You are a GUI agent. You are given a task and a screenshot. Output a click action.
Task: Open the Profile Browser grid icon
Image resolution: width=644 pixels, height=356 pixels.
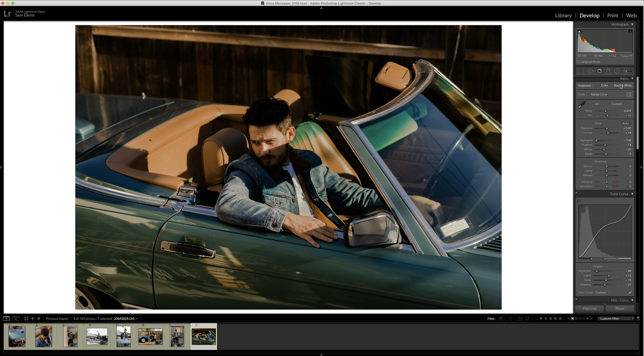[x=629, y=94]
